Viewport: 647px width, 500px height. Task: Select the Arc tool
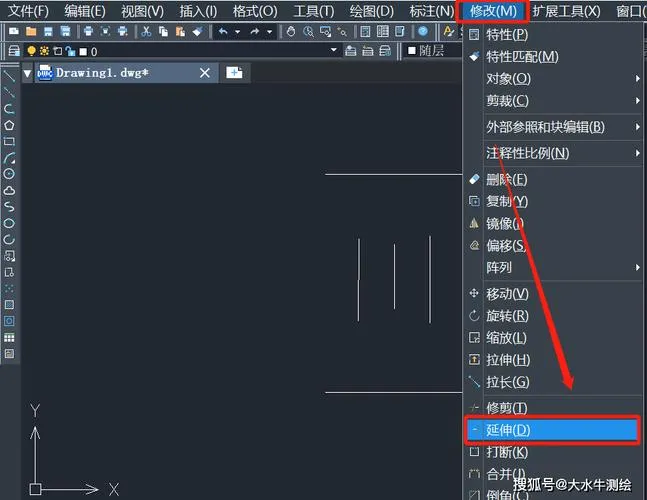9,158
